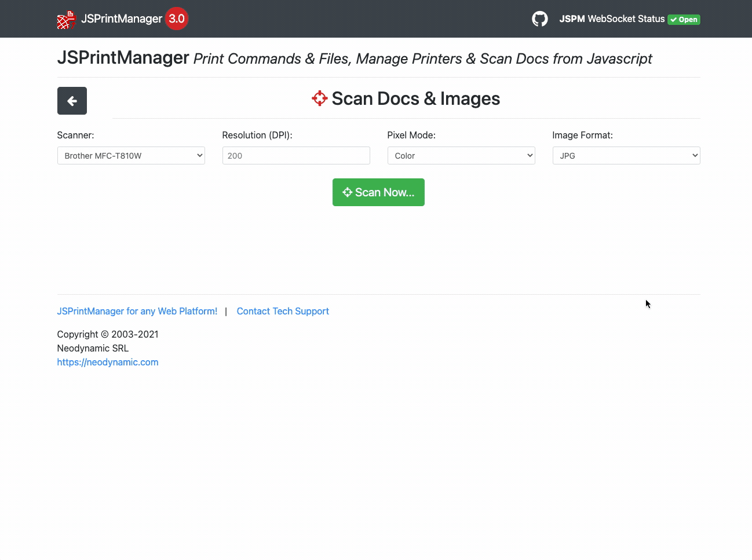Click the Resolution (DPI): label
Screen dimensions: 752x560
click(257, 135)
